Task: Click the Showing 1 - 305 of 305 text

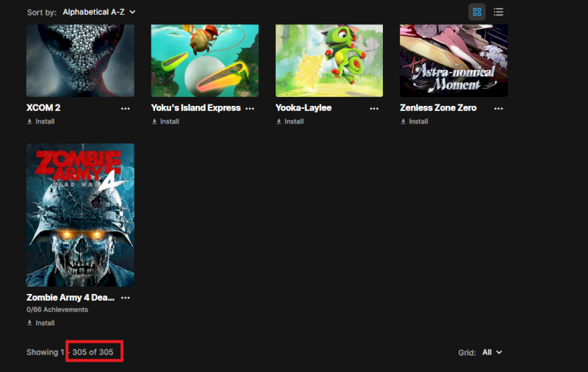Action: [70, 352]
